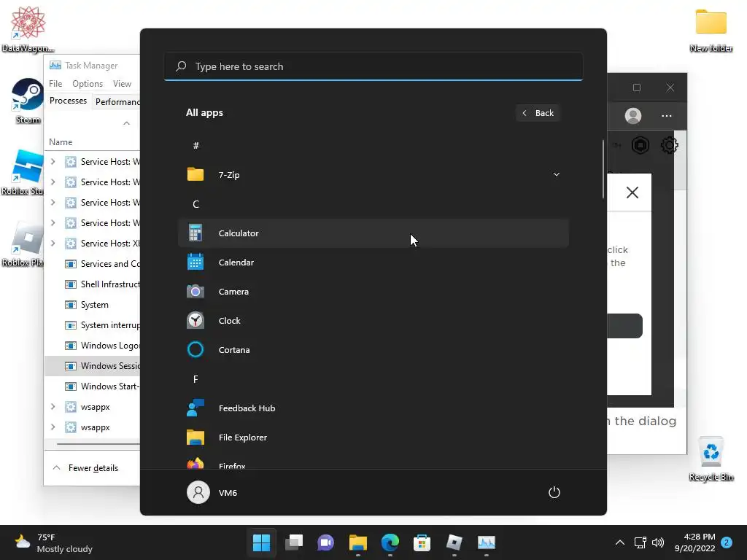747x560 pixels.
Task: Launch the Camera app
Action: point(373,292)
